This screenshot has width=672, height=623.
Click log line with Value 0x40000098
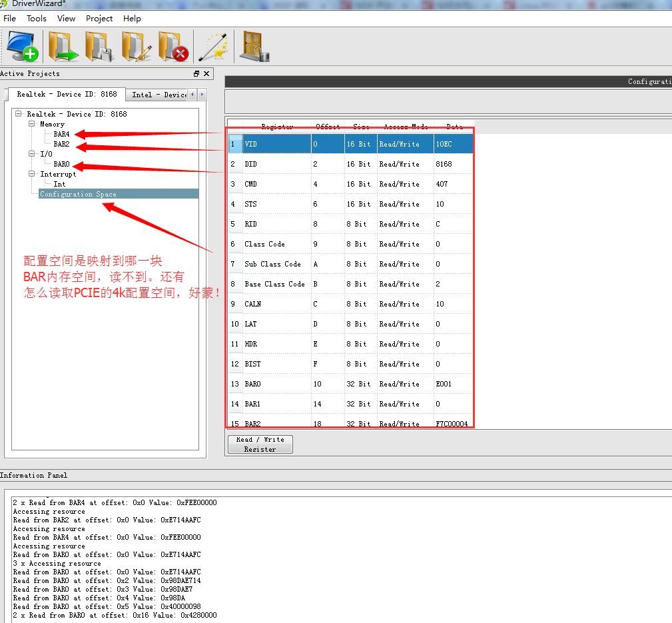(107, 607)
